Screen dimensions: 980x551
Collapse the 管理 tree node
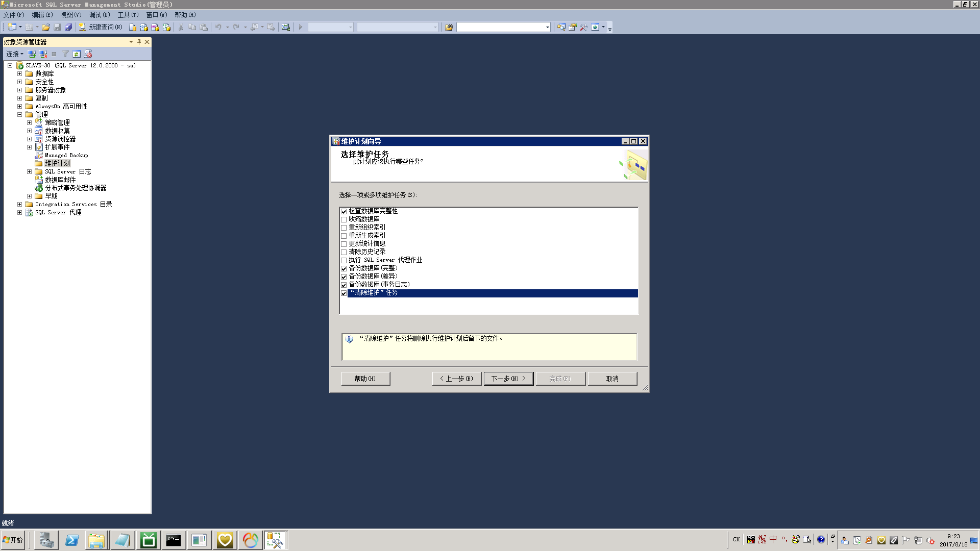coord(19,114)
